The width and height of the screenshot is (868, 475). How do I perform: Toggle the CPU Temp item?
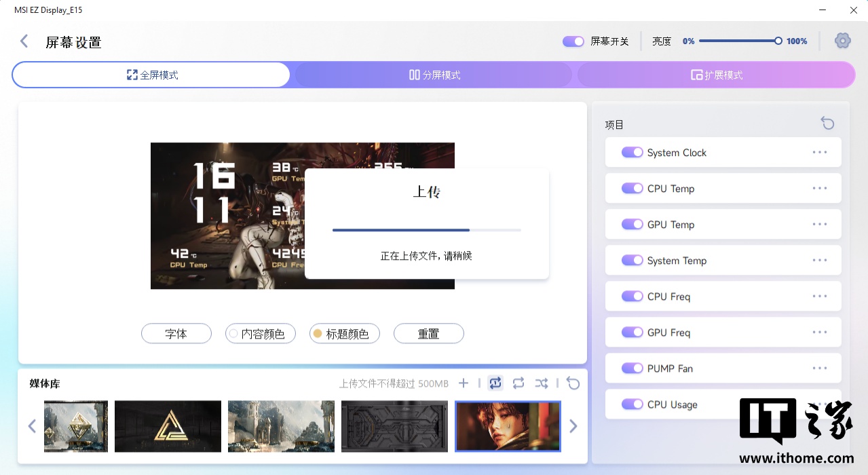(x=633, y=189)
